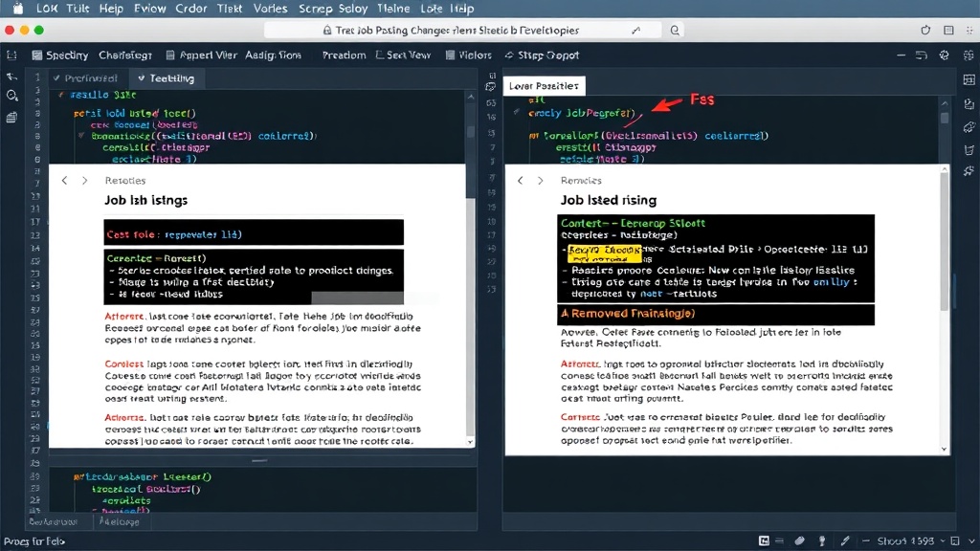This screenshot has height=551, width=980.
Task: Click the white image icon in the status bar
Action: [x=764, y=541]
